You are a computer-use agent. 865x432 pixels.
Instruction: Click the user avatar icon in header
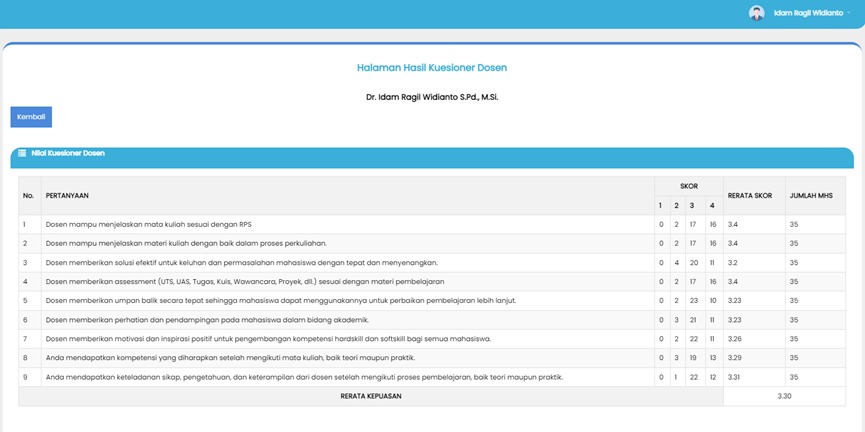[756, 13]
